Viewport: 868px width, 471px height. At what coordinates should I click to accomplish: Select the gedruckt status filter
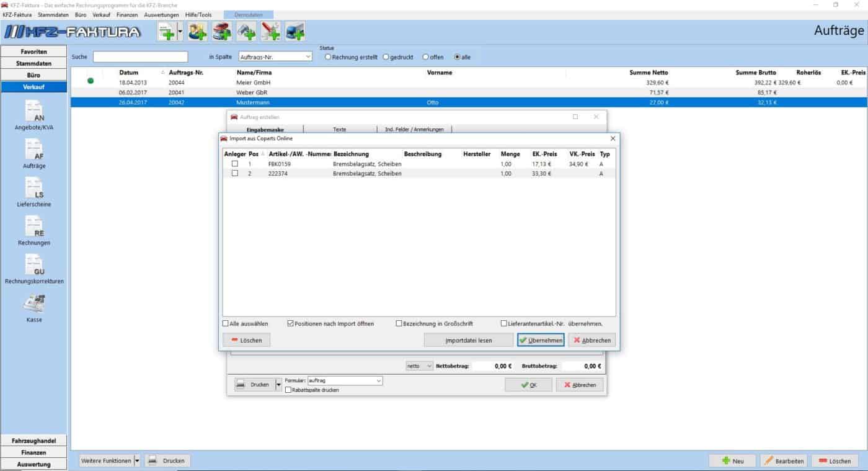tap(386, 57)
